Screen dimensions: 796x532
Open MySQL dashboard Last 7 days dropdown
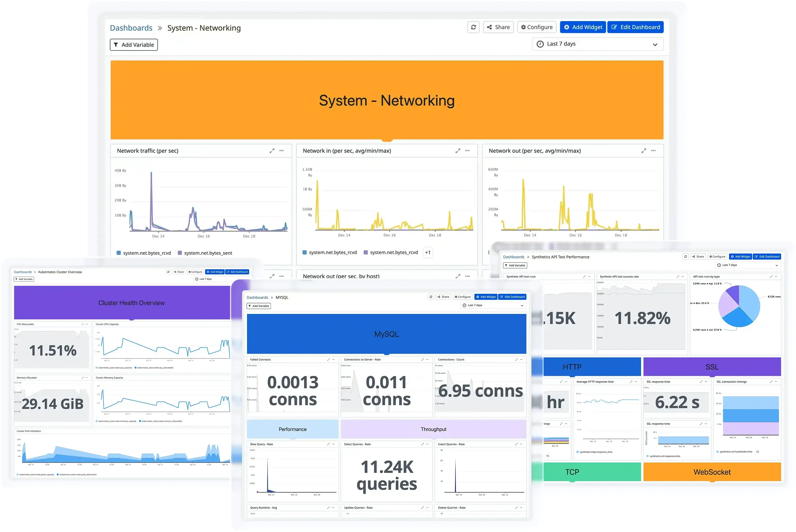tap(493, 305)
